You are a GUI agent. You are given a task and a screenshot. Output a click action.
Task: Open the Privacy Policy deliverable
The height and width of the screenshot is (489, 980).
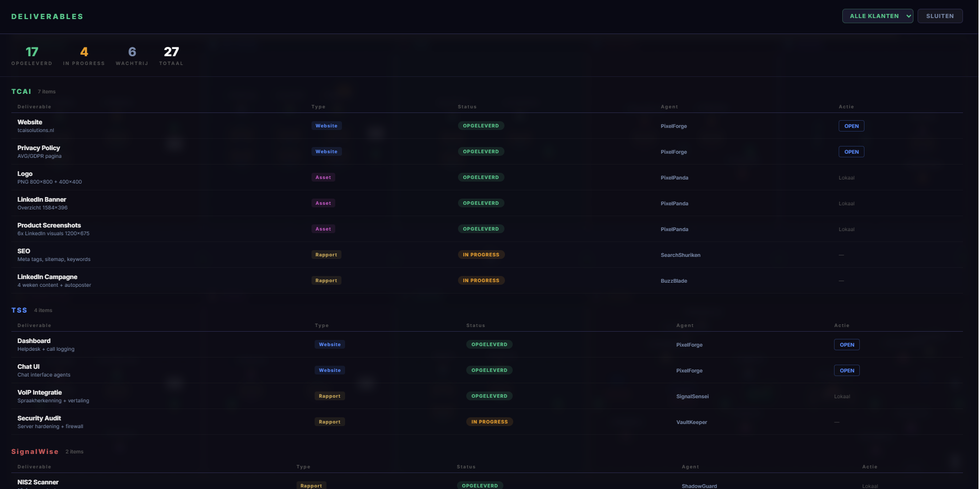pyautogui.click(x=851, y=152)
